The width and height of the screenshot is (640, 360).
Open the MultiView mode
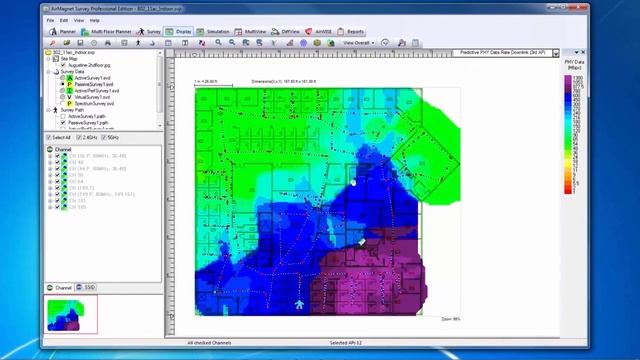[x=250, y=32]
